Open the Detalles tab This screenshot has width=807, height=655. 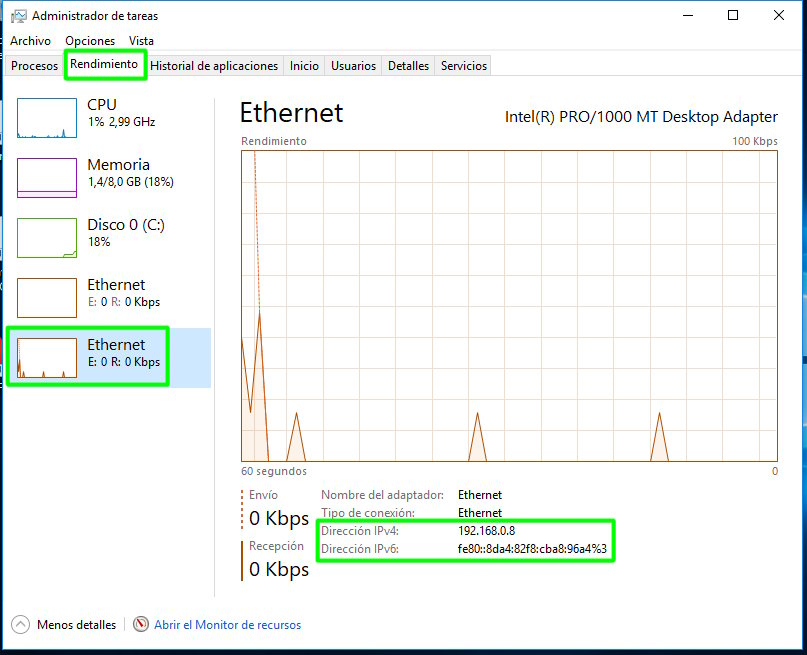tap(408, 66)
